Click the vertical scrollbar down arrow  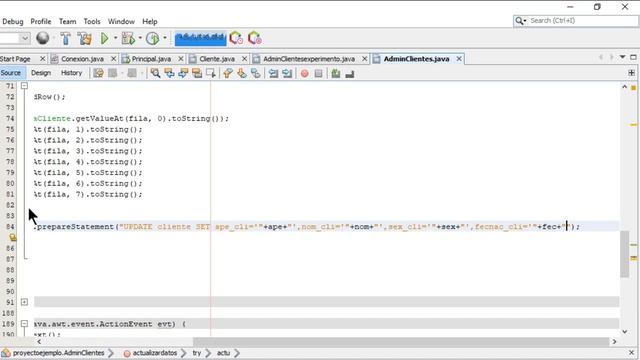[624, 331]
